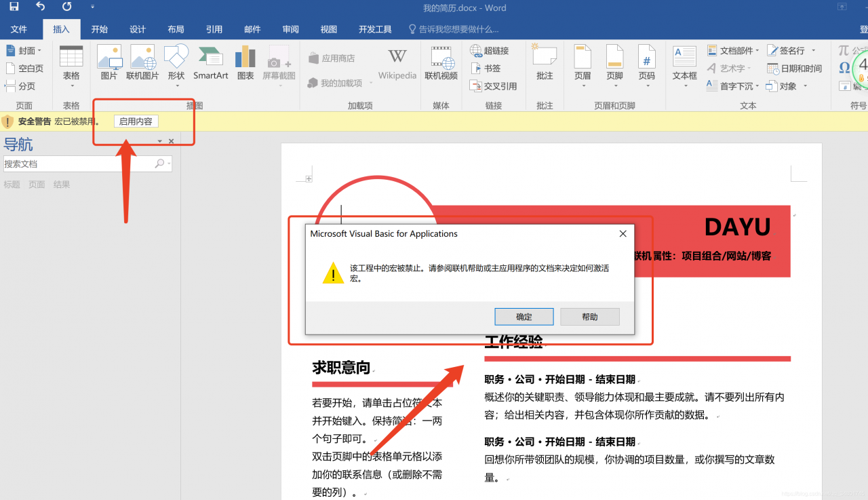
Task: Switch navigation to 标题 tab
Action: 12,185
